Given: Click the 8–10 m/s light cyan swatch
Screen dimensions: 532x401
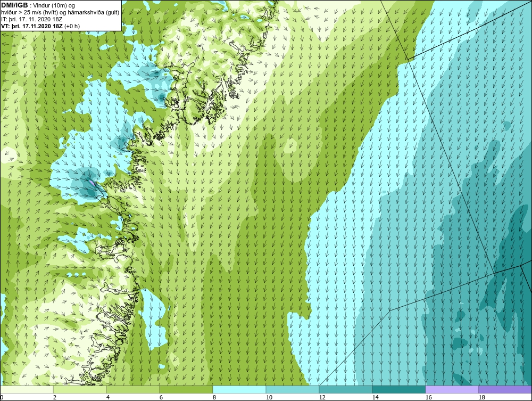Looking at the screenshot, I should [x=239, y=389].
